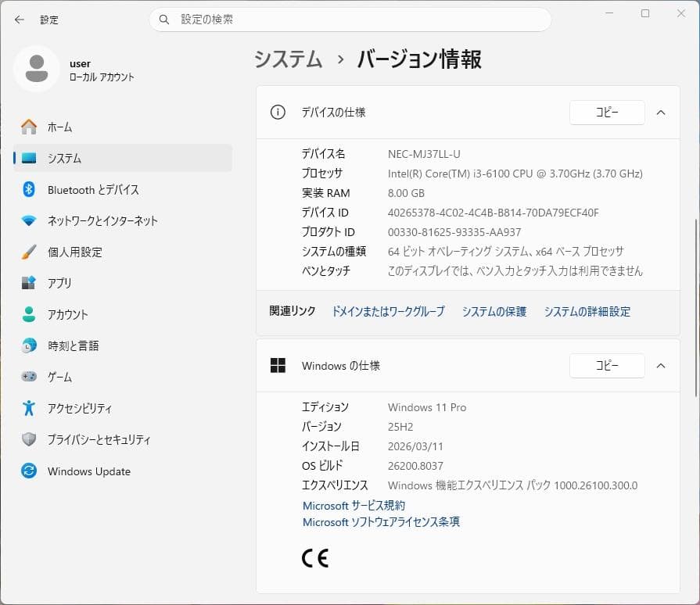700x605 pixels.
Task: Click the back arrow icon
Action: click(x=20, y=20)
